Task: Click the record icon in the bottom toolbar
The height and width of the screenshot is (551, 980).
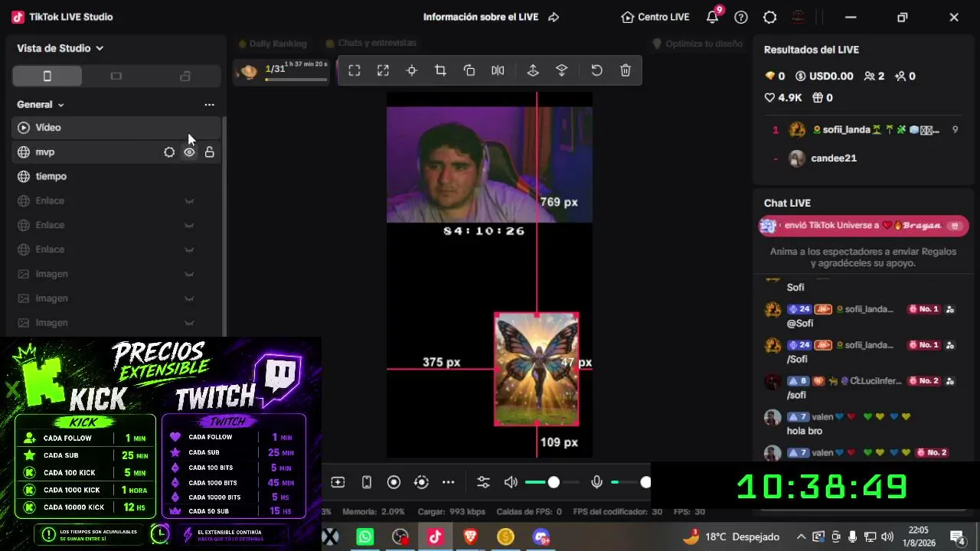Action: click(394, 482)
